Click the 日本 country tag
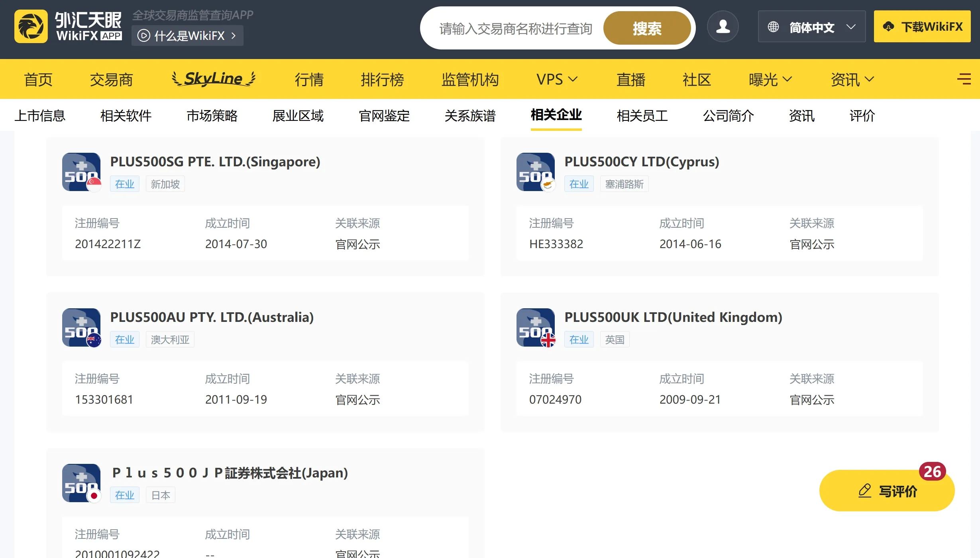This screenshot has width=980, height=558. tap(161, 495)
